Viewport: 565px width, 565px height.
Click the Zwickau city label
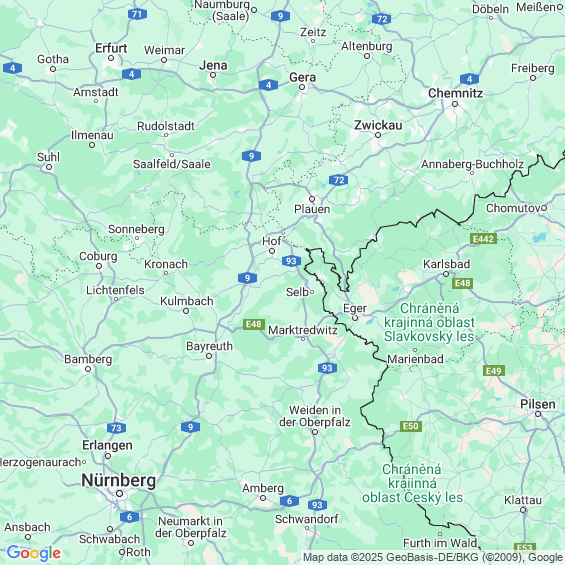(378, 125)
